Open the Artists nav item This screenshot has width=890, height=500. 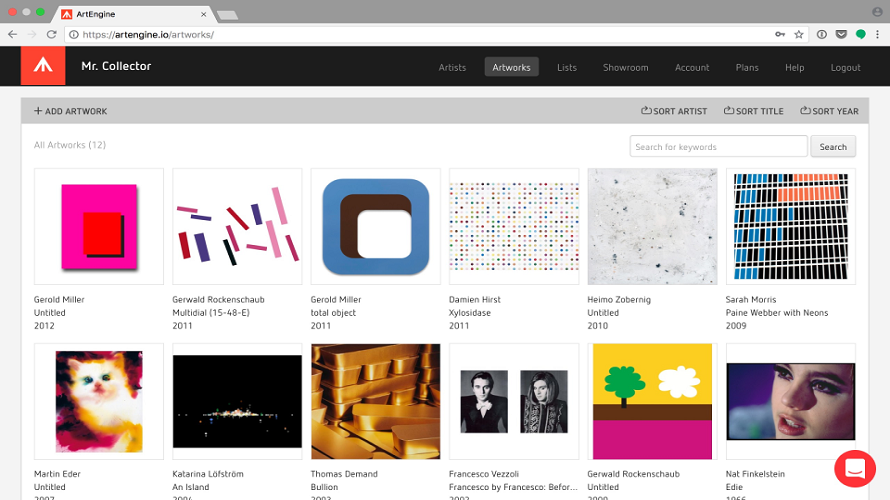click(x=452, y=67)
